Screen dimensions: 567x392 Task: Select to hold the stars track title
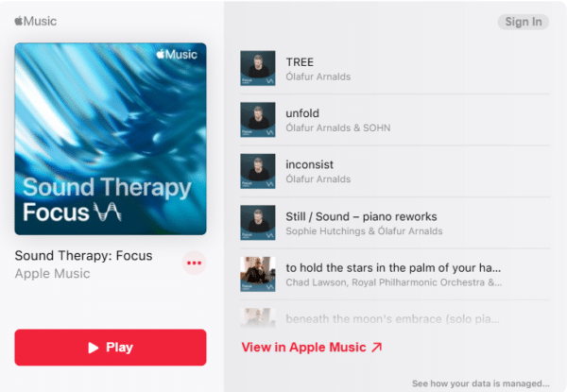[393, 267]
